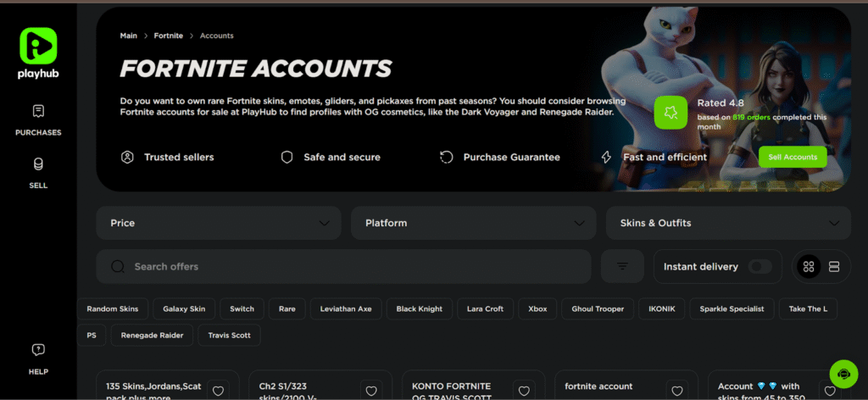Go to the Main breadcrumb

pyautogui.click(x=129, y=36)
